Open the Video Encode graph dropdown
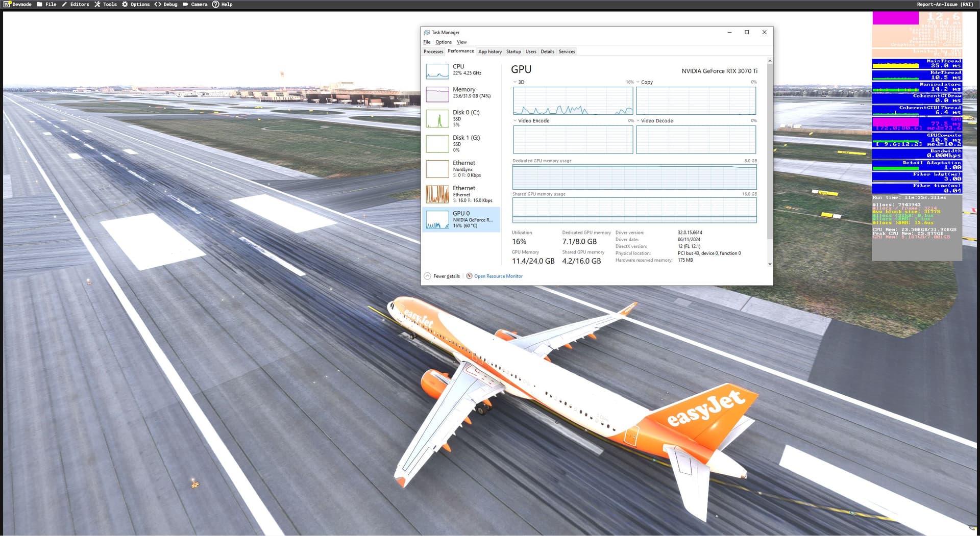This screenshot has height=536, width=980. coord(515,121)
